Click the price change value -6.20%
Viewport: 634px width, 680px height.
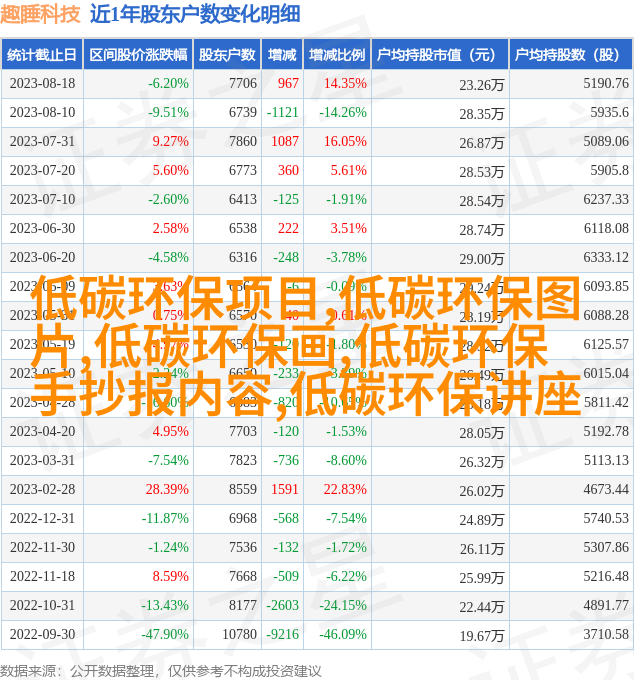168,83
